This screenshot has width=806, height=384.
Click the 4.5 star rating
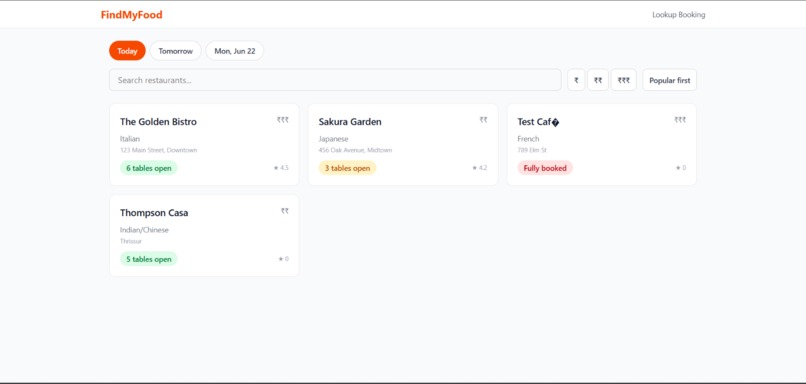(x=281, y=168)
